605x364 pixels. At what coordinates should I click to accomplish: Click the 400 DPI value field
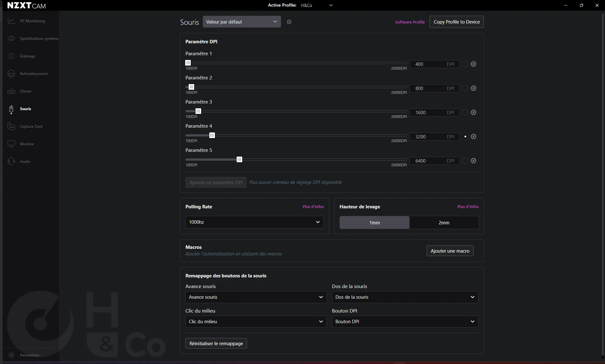point(435,64)
